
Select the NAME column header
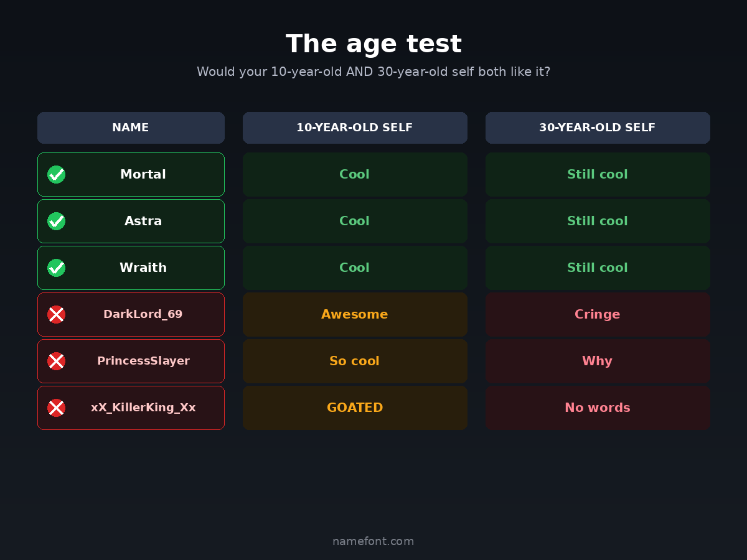(x=131, y=128)
